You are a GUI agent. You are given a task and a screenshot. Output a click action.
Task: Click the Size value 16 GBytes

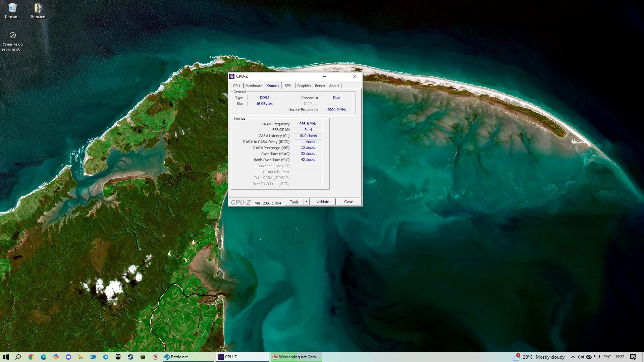pyautogui.click(x=264, y=104)
